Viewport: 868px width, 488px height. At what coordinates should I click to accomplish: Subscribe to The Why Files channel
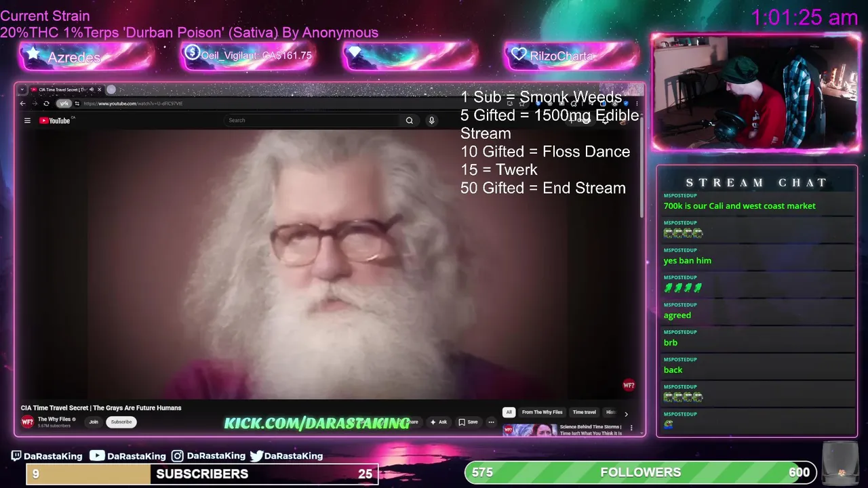tap(121, 422)
